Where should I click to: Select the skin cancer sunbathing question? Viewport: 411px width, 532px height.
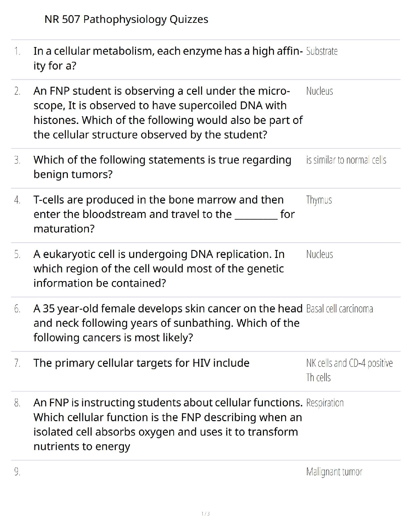[168, 323]
